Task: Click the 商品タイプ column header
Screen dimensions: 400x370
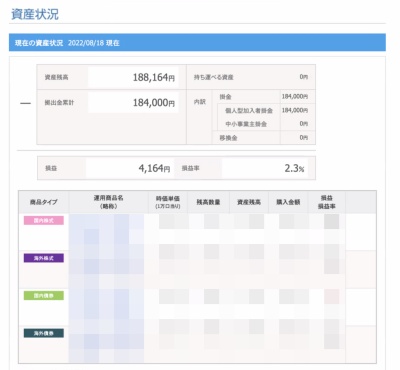Action: 44,202
